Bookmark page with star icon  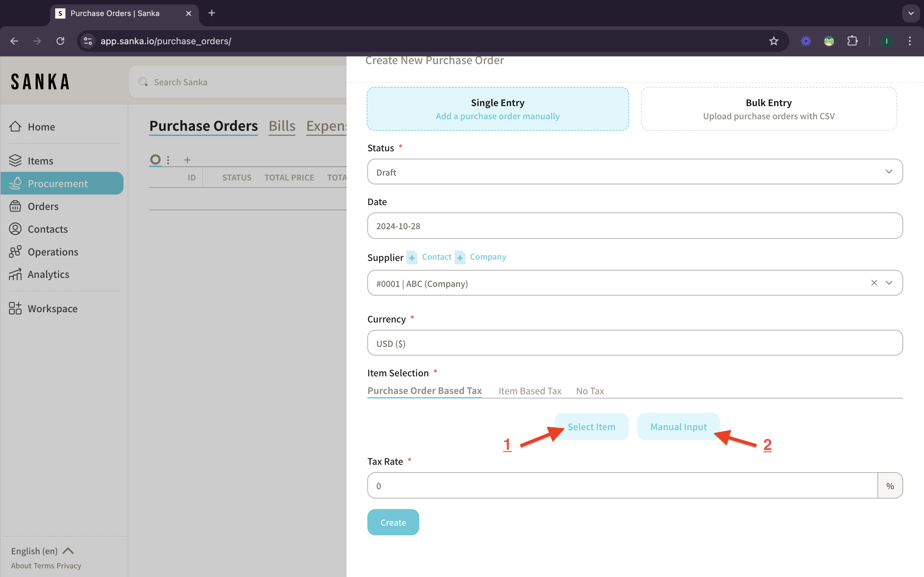774,41
